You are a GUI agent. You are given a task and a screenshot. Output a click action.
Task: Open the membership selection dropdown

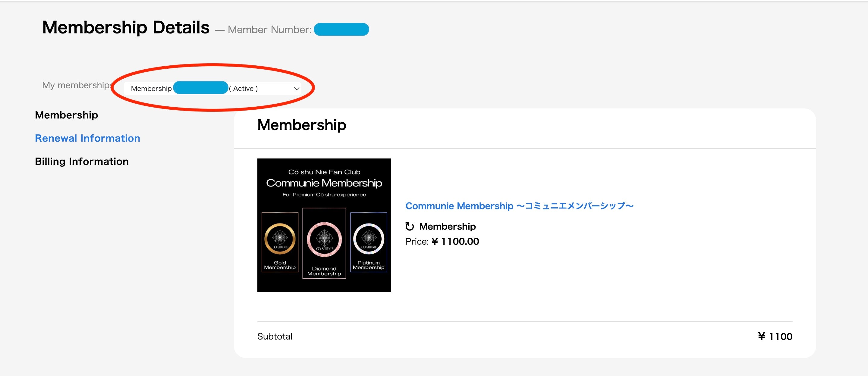pyautogui.click(x=212, y=88)
